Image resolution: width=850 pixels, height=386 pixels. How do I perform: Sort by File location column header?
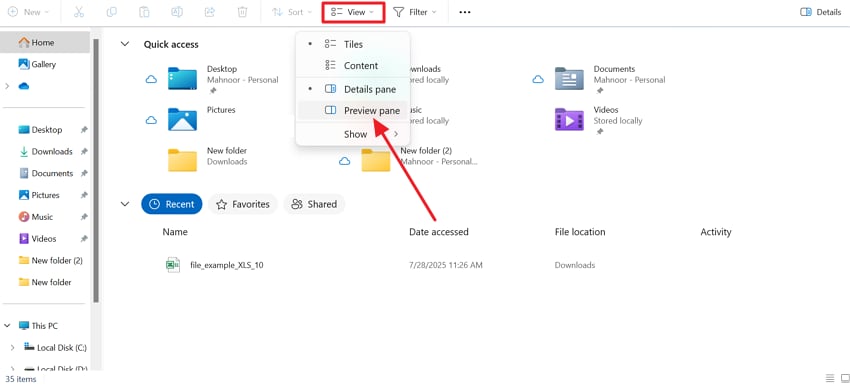(x=580, y=232)
